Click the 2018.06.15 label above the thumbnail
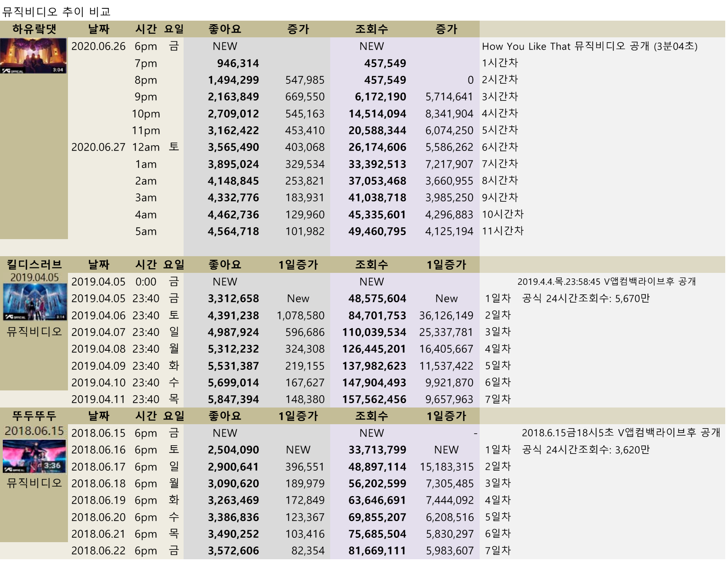 (34, 431)
